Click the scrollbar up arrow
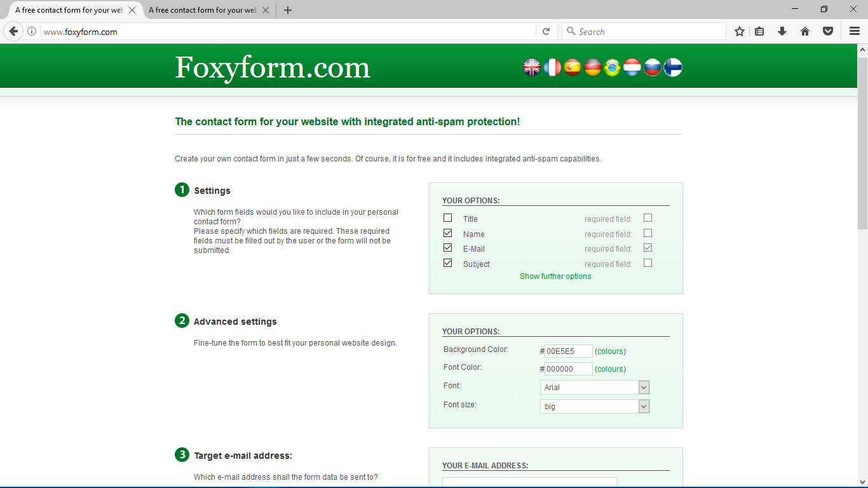Viewport: 868px width, 488px height. (862, 49)
